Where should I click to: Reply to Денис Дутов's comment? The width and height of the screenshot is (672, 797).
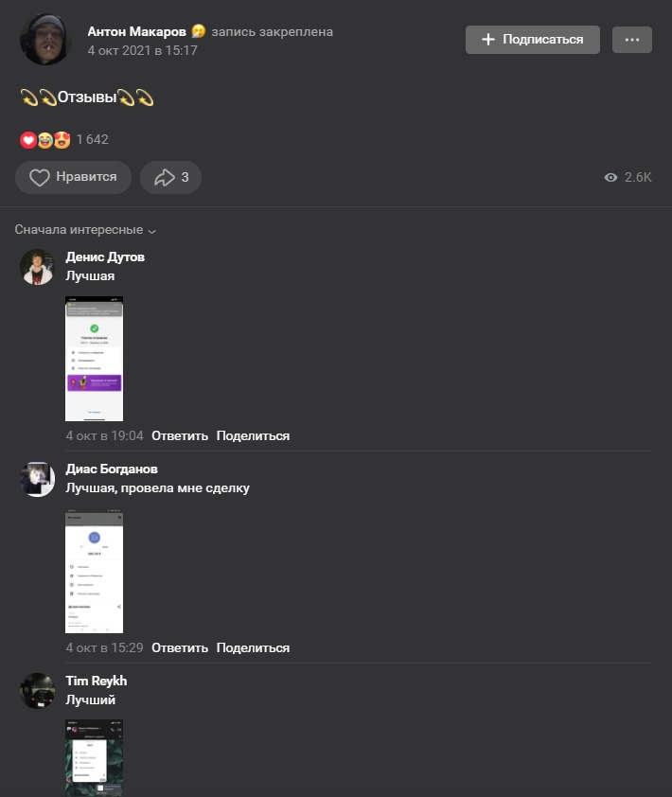coord(180,436)
